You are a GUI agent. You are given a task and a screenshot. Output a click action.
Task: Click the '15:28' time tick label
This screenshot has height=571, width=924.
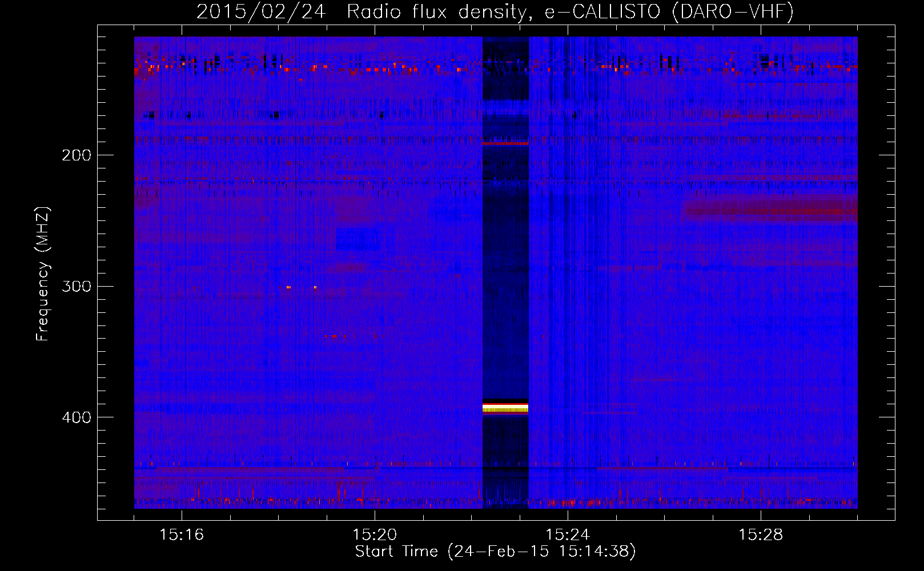pyautogui.click(x=761, y=534)
